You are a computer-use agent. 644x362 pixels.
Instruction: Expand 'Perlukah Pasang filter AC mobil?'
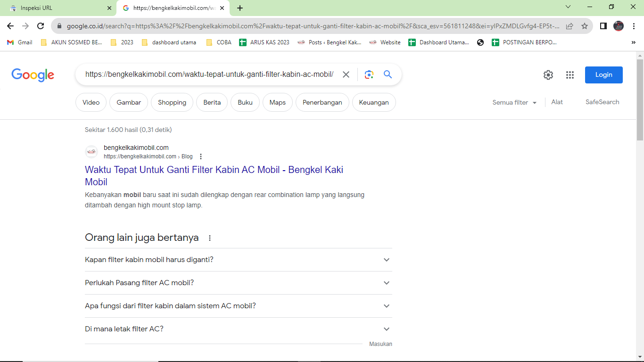coord(239,283)
